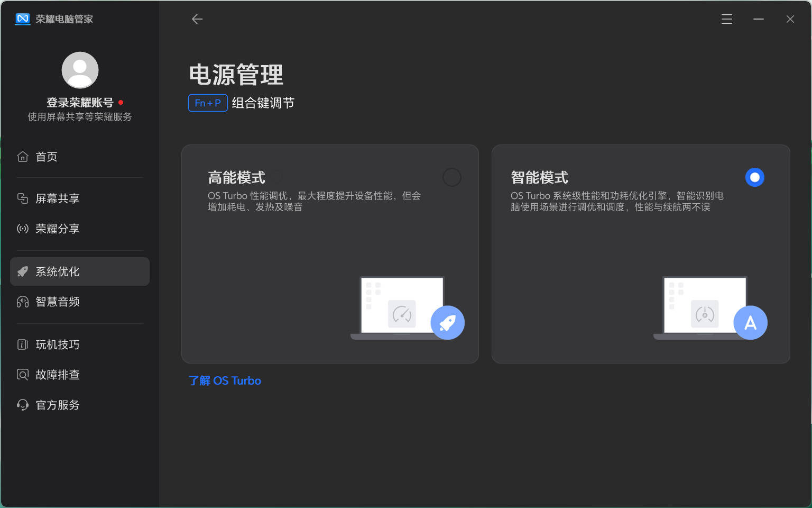Click the 荣耀分享 broadcast icon
This screenshot has height=508, width=812.
pos(23,229)
